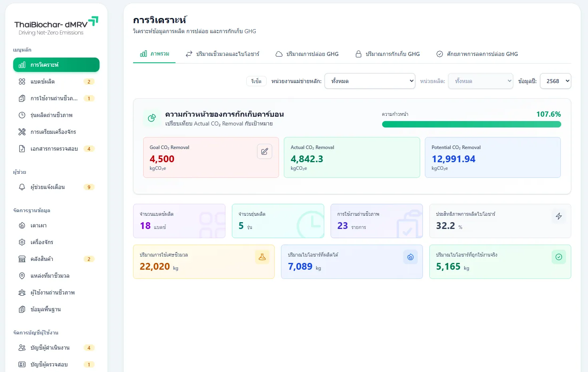Click the Goal CO₂ Removal 4,500 card
The image size is (588, 372).
[x=211, y=157]
